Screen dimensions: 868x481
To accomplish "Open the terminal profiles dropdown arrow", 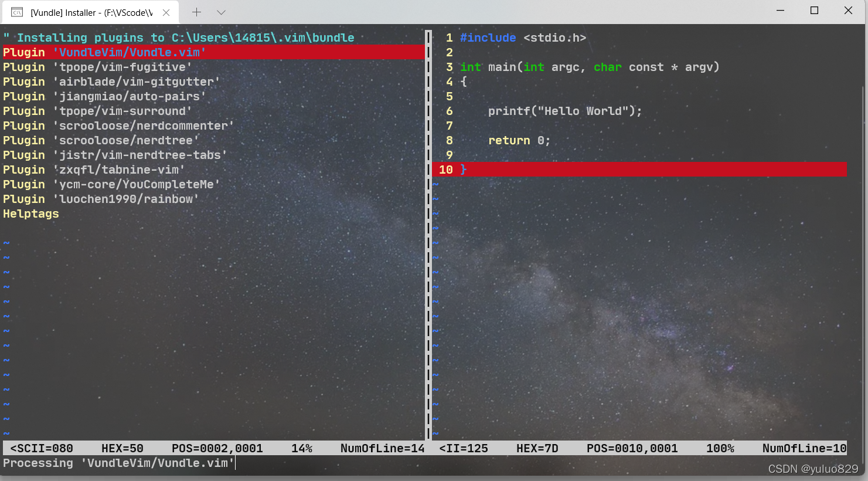I will pos(221,12).
